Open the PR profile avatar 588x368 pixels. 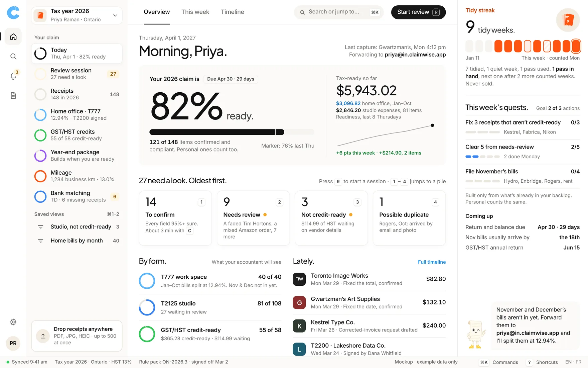click(13, 343)
